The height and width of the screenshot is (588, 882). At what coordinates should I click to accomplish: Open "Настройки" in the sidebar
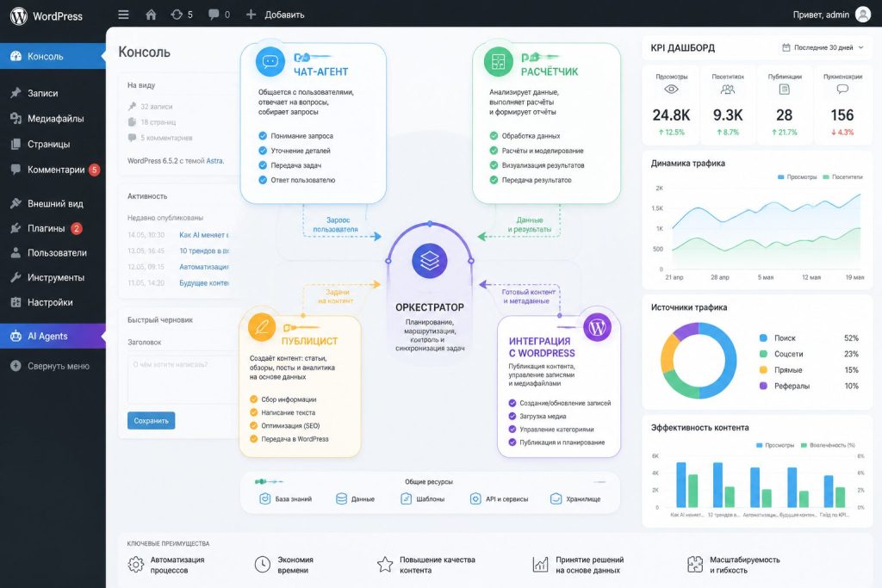coord(53,302)
